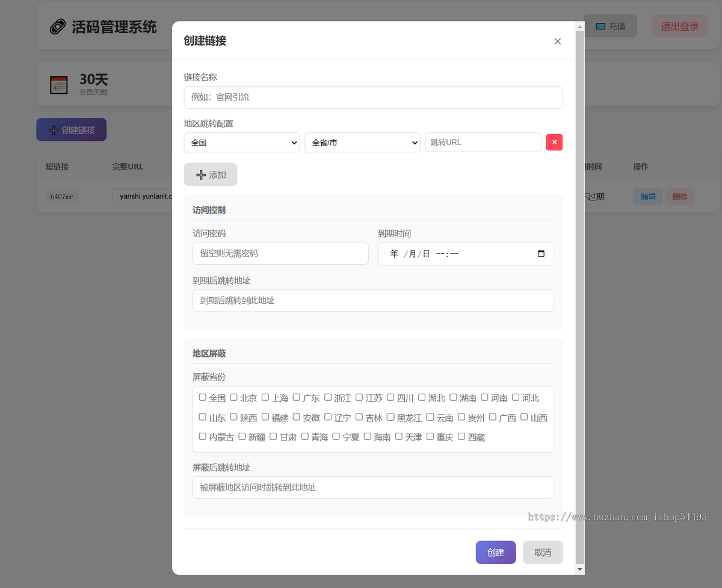Viewport: 722px width, 588px height.
Task: Click 退出登录 in the background page
Action: coord(680,26)
